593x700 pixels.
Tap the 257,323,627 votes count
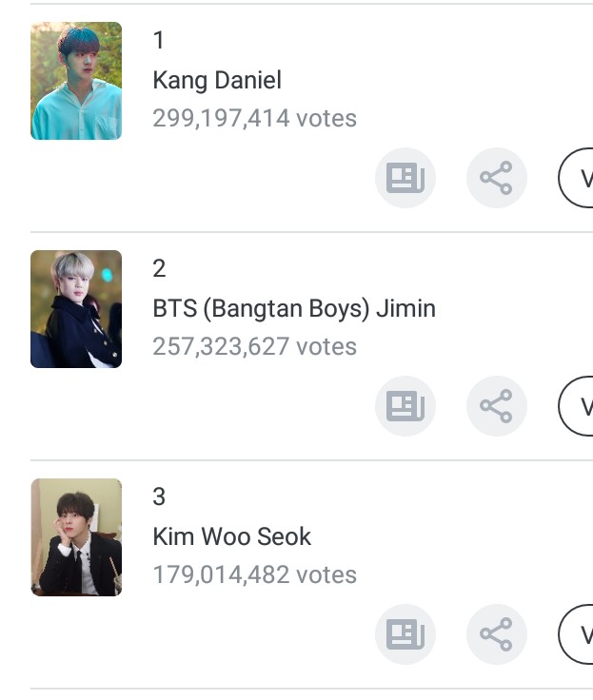tap(254, 347)
